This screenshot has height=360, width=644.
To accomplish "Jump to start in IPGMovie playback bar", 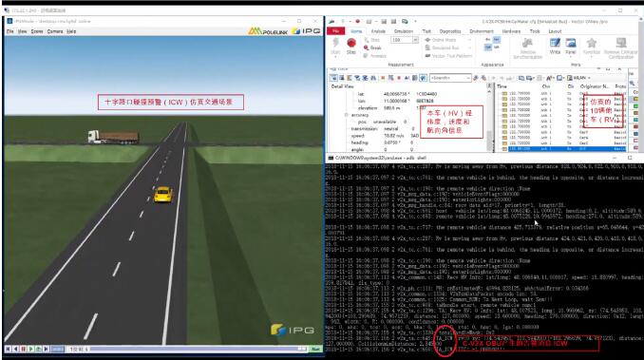I will coord(9,349).
